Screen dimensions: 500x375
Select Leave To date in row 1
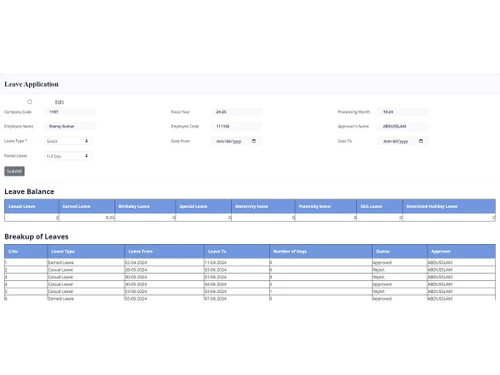pos(237,262)
